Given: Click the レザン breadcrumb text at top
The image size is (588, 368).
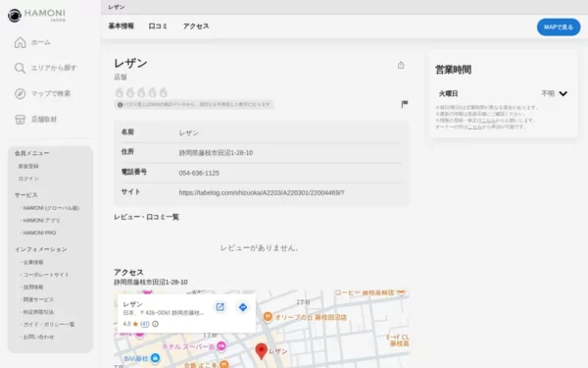Looking at the screenshot, I should 117,7.
